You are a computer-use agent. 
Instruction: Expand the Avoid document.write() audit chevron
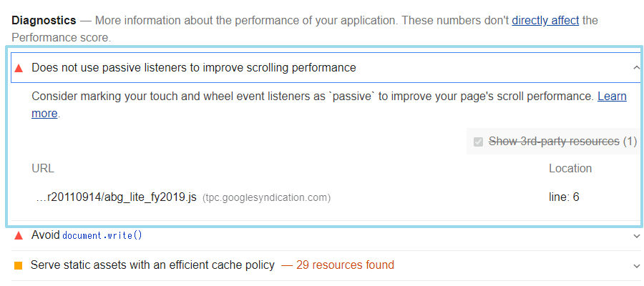(637, 236)
